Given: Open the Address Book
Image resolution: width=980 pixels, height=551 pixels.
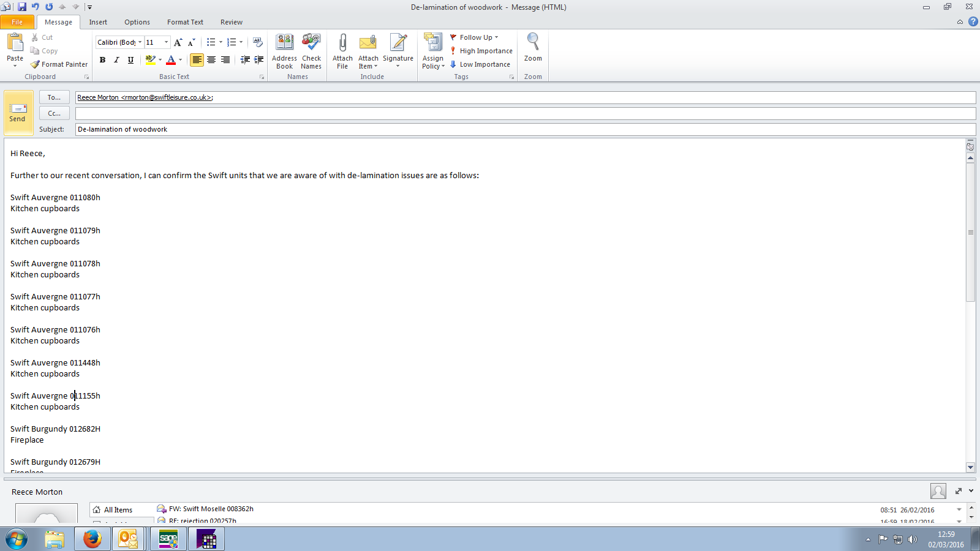Looking at the screenshot, I should point(284,51).
